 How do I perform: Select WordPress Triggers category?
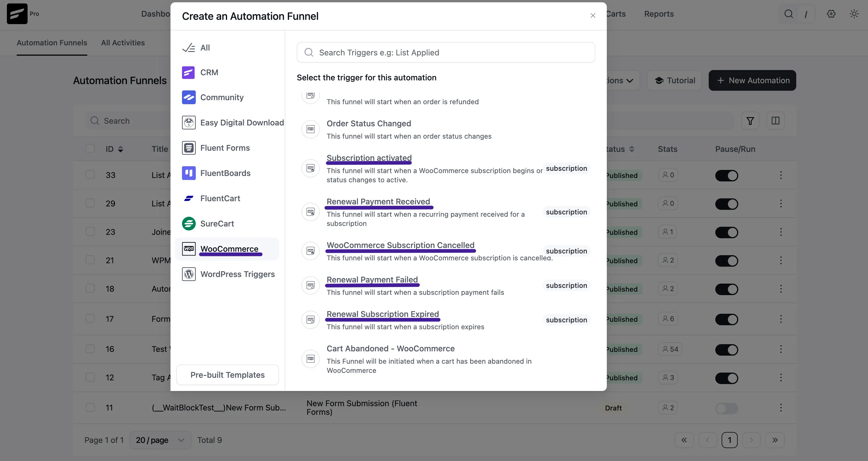point(227,274)
